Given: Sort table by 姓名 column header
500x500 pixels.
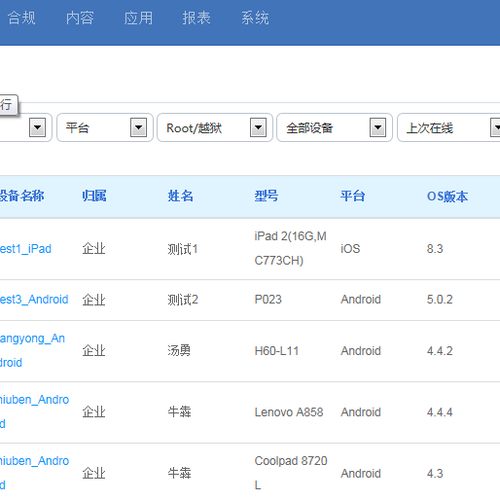Looking at the screenshot, I should coord(180,196).
